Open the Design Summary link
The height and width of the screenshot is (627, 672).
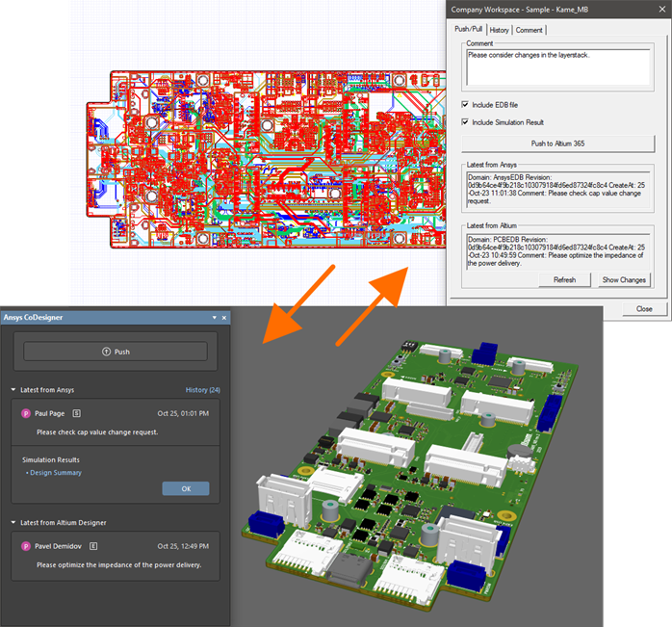pyautogui.click(x=56, y=473)
